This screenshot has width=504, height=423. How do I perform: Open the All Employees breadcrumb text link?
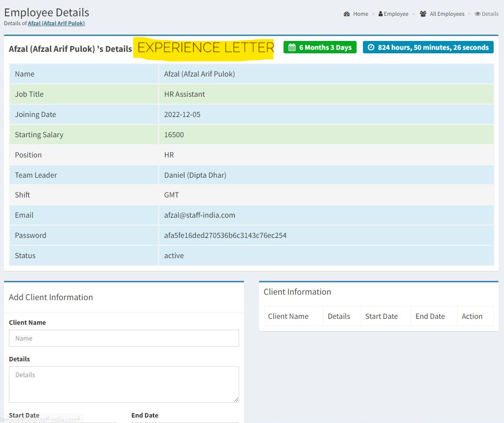[x=447, y=14]
